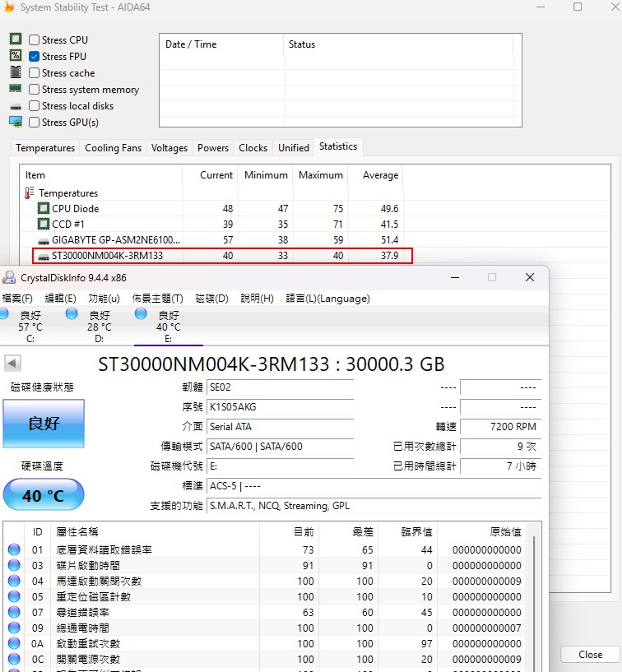Click the Status column header in log
This screenshot has height=672, width=622.
tap(398, 44)
